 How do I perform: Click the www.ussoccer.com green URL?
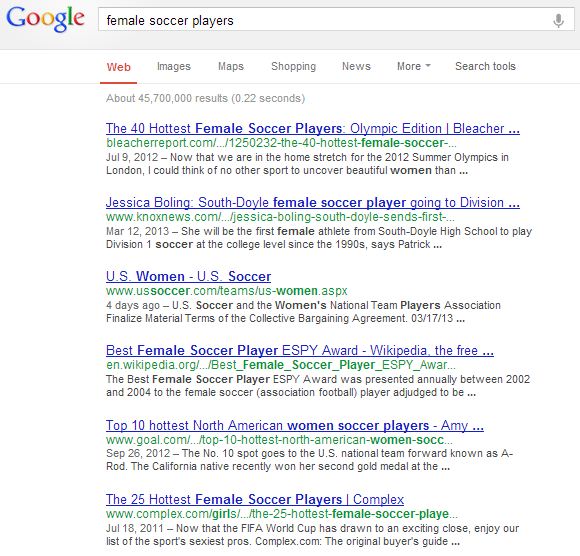click(227, 291)
